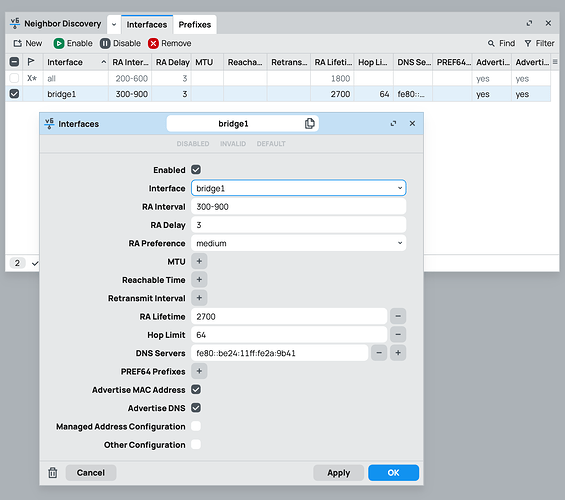The height and width of the screenshot is (500, 565).
Task: Uncheck Advertise MAC Address checkbox
Action: [x=196, y=390]
